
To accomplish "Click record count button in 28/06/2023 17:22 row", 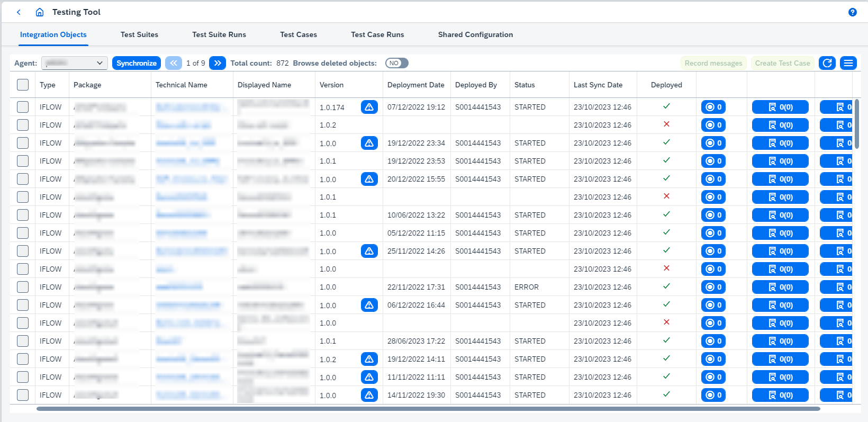I will click(713, 341).
